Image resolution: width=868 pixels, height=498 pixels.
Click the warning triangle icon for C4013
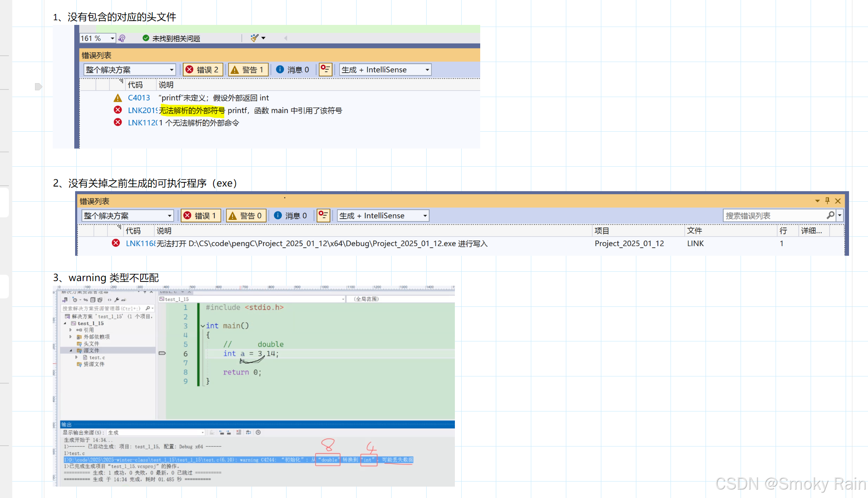(118, 98)
